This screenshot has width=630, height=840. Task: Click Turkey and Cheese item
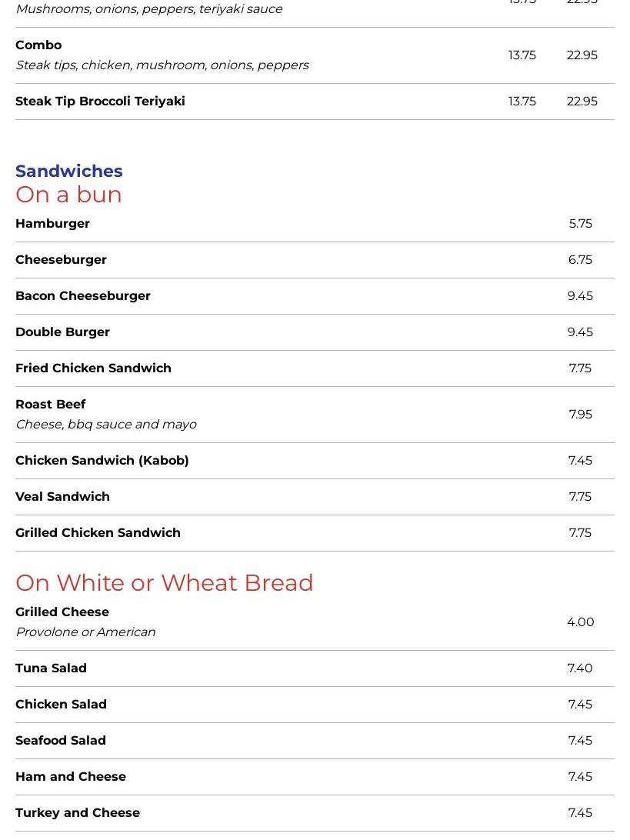78,813
